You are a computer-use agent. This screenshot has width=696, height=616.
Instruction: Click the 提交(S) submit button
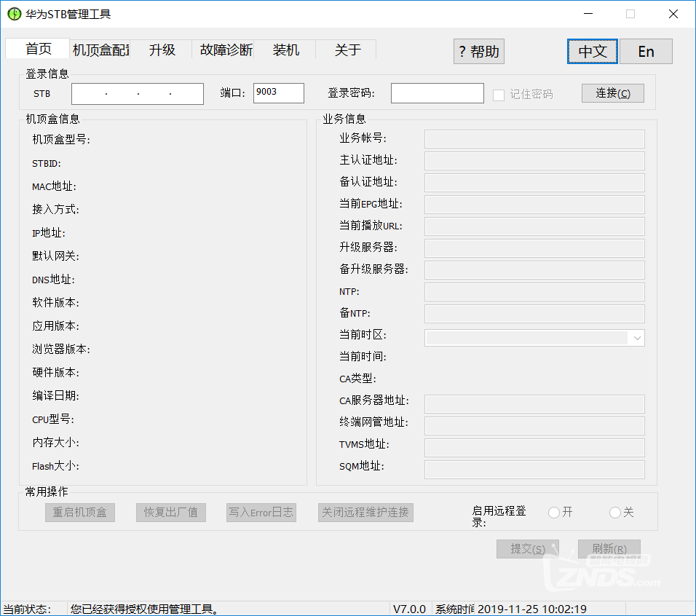[x=528, y=549]
